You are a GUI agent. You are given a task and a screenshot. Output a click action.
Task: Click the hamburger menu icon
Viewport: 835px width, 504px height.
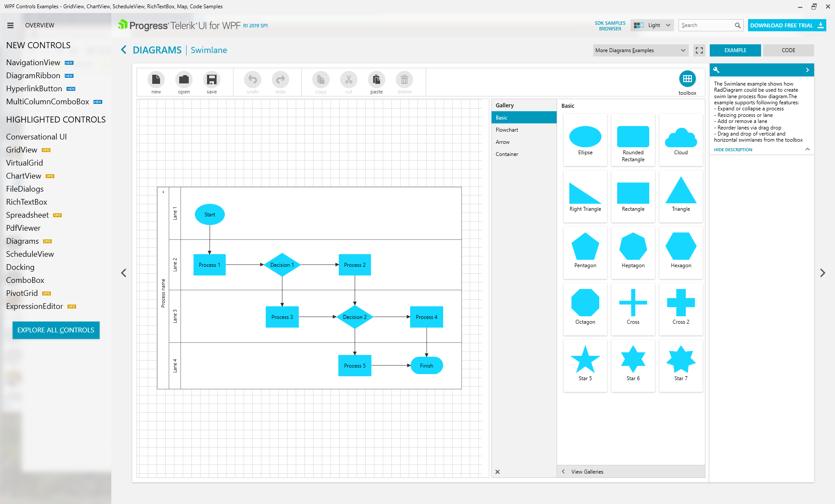(x=10, y=26)
